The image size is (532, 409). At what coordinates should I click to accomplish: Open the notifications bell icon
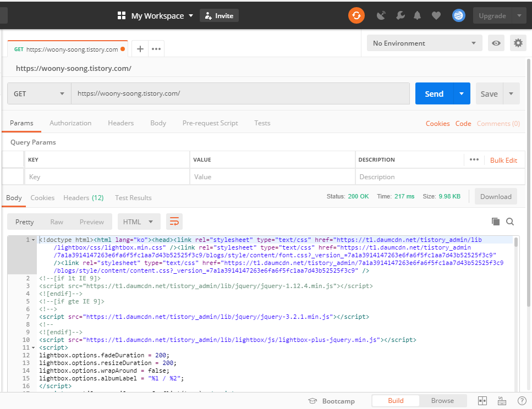pyautogui.click(x=418, y=15)
